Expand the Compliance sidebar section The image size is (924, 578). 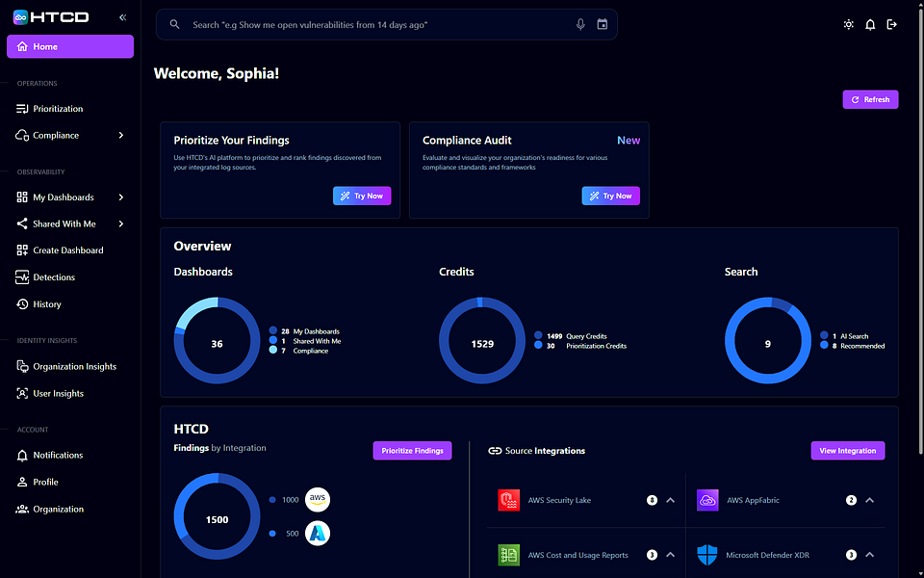point(122,135)
